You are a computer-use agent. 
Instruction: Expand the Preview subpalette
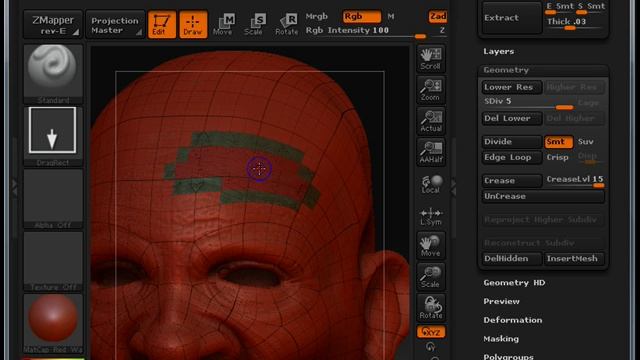point(502,302)
